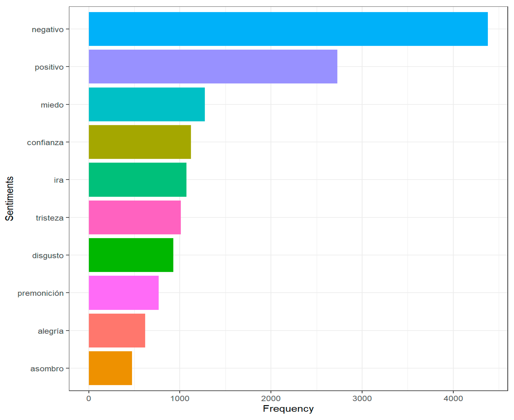Click the Sentiments axis title
Viewport: 514px width, 420px height.
click(9, 199)
